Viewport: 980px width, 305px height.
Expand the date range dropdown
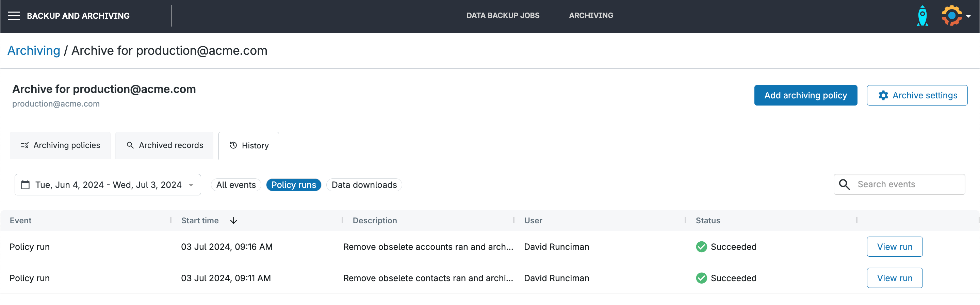(x=191, y=185)
